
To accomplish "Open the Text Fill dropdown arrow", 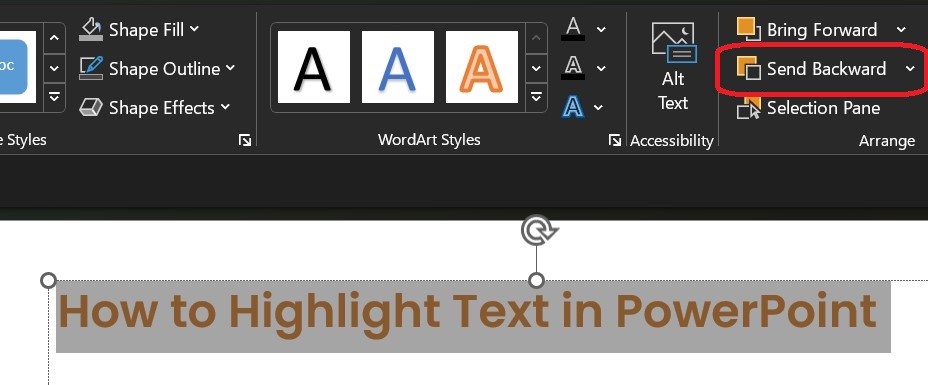I will tap(601, 30).
